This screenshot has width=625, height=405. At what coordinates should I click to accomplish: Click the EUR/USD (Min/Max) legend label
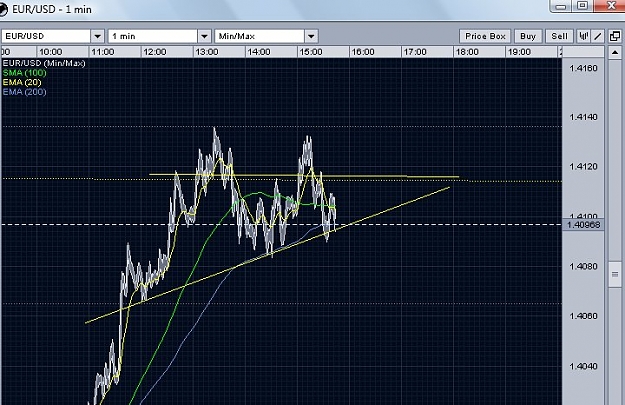click(44, 63)
